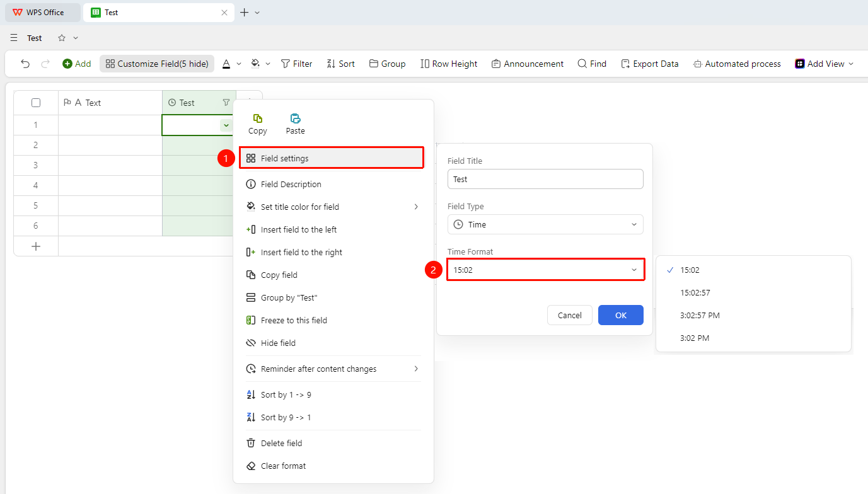Open Row Height options
The image size is (868, 494).
[449, 64]
